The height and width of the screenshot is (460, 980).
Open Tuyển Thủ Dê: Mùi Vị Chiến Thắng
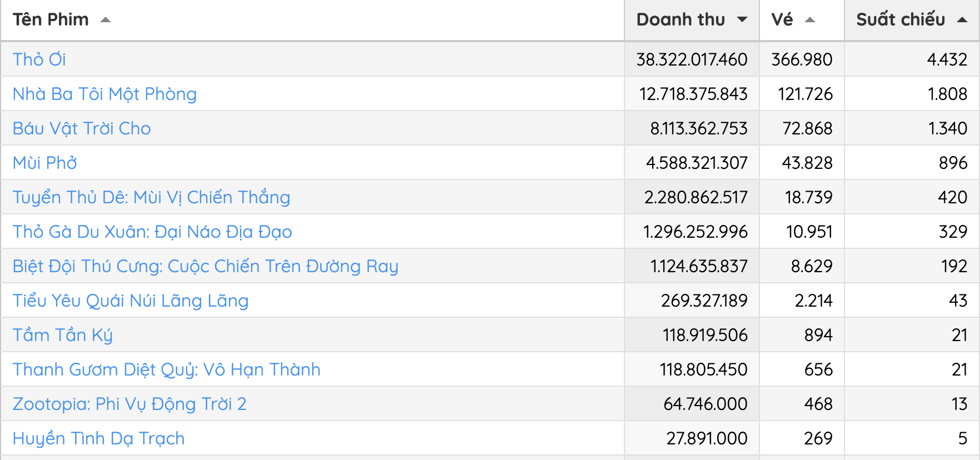click(x=151, y=197)
